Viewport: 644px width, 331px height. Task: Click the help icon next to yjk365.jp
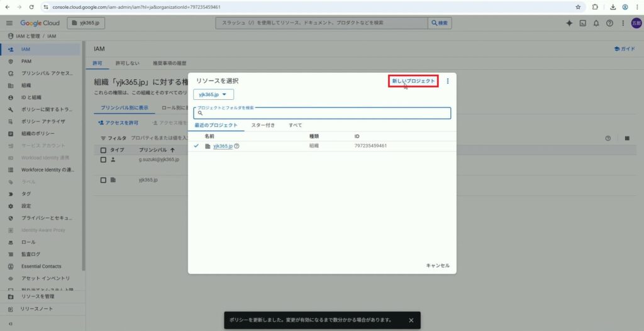coord(237,146)
